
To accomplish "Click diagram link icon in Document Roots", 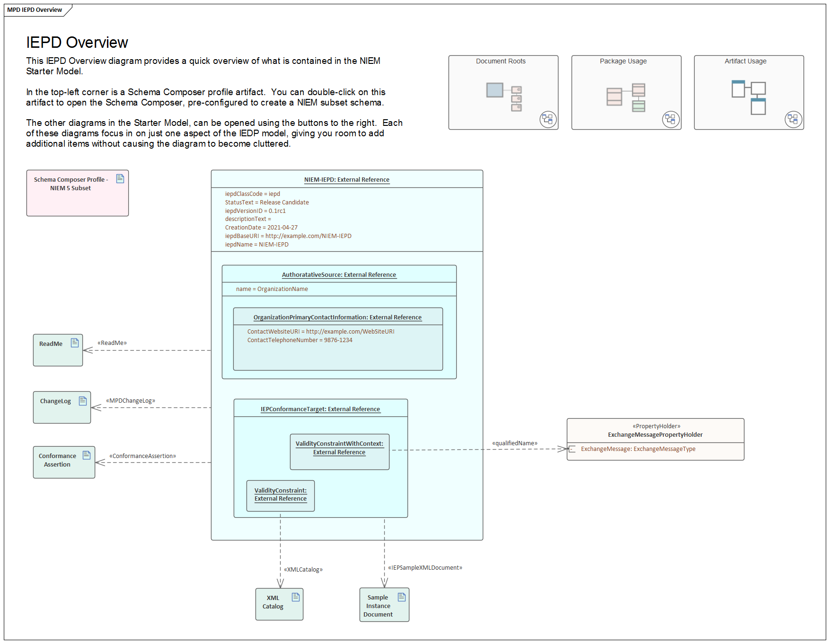I will point(547,119).
